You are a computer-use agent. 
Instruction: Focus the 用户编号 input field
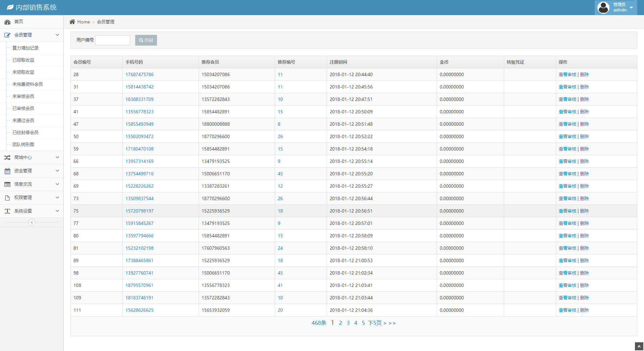click(113, 40)
